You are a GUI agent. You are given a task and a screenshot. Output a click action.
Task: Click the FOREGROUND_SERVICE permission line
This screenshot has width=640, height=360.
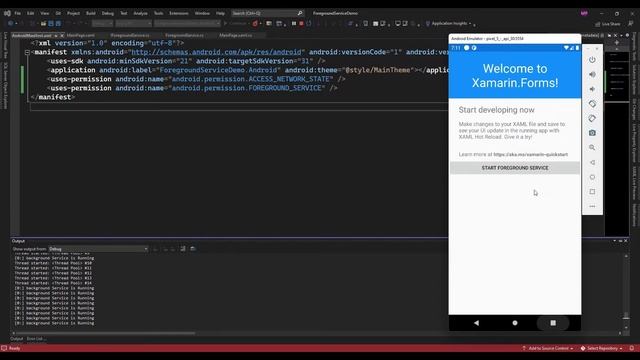192,88
